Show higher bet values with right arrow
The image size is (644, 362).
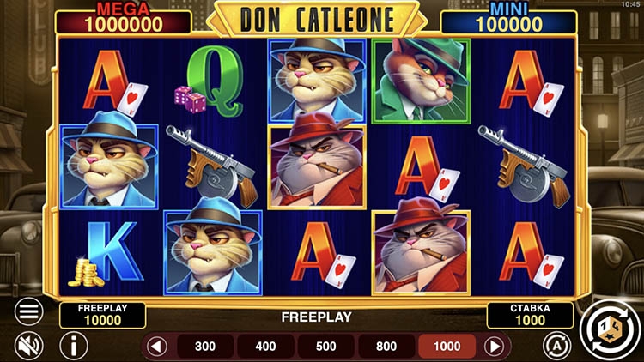click(494, 347)
